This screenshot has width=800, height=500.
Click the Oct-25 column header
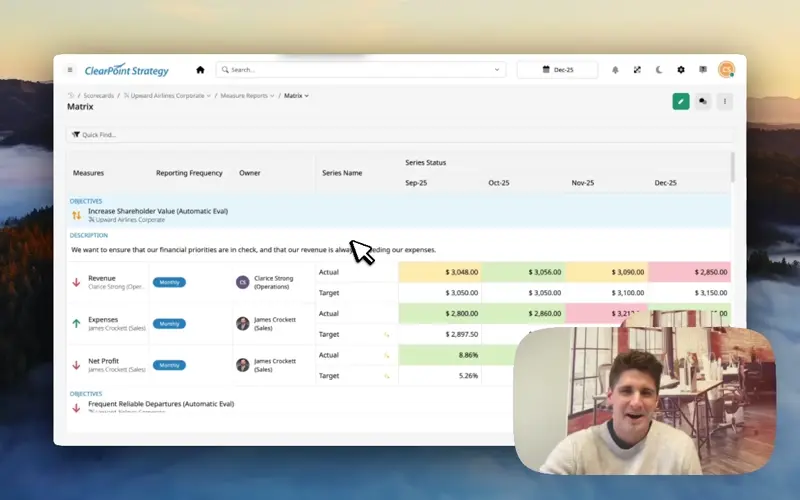[x=498, y=183]
